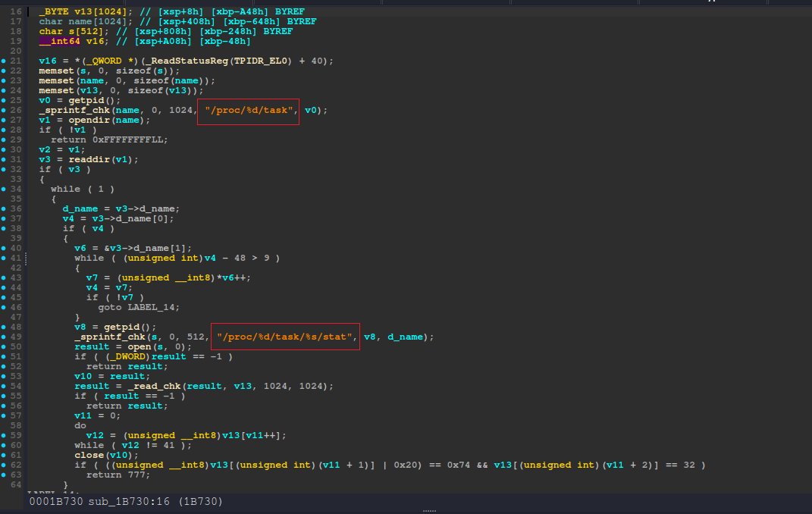Click memset on line 23
This screenshot has height=514, width=812.
pyautogui.click(x=56, y=81)
